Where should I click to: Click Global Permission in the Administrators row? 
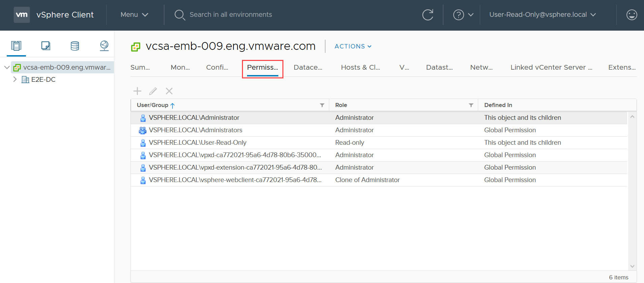click(x=510, y=130)
